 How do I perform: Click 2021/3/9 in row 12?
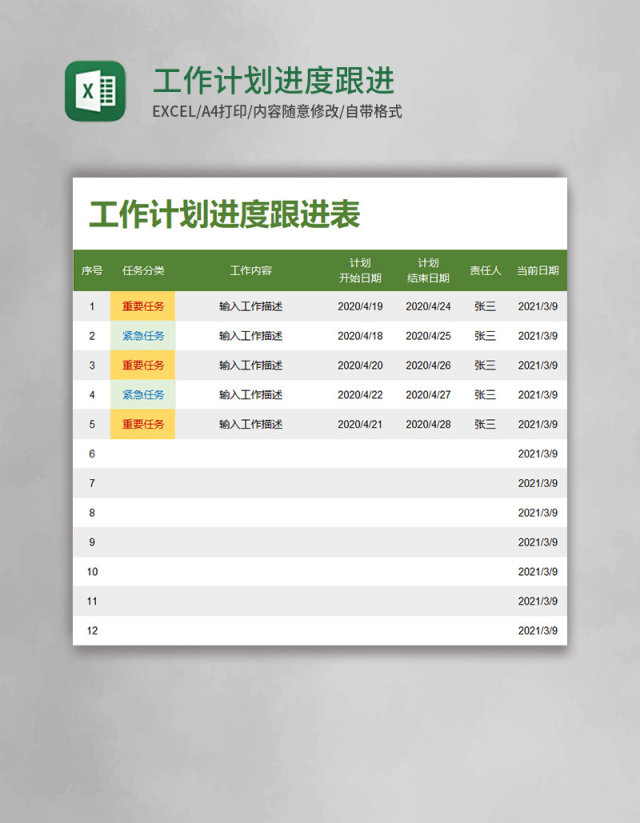point(538,630)
